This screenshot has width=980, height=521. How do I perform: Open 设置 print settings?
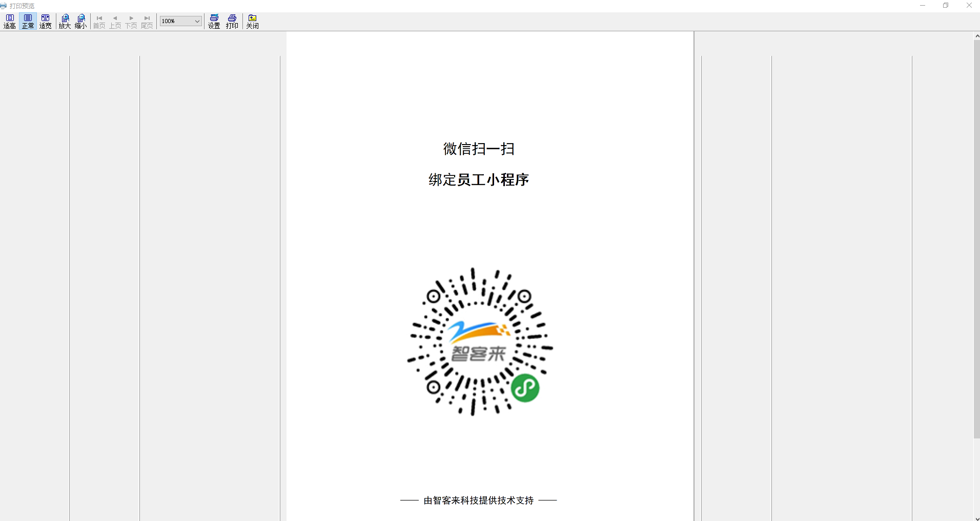point(214,22)
